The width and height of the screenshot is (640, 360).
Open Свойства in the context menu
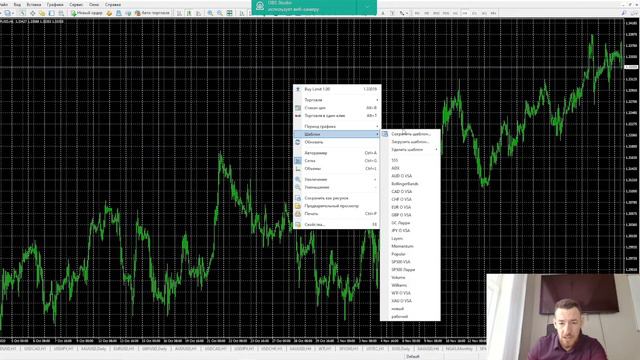[337, 224]
